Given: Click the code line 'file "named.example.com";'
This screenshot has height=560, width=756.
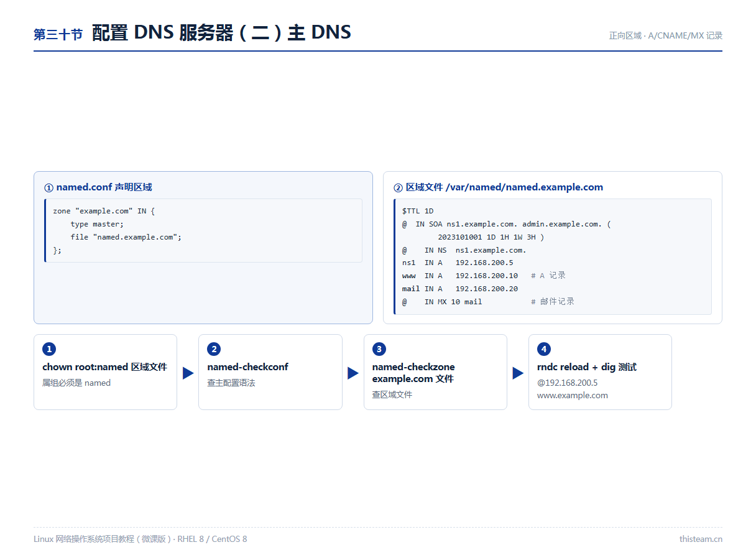Looking at the screenshot, I should click(126, 237).
